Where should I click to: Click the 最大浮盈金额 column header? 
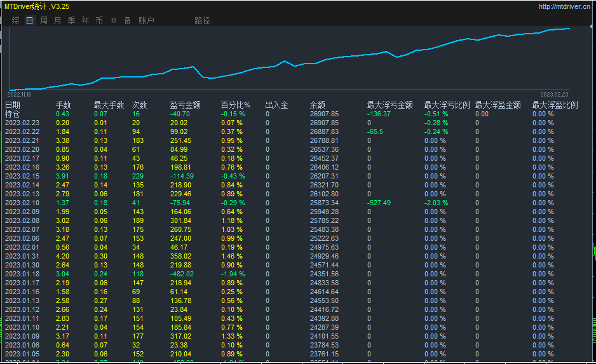coord(498,105)
